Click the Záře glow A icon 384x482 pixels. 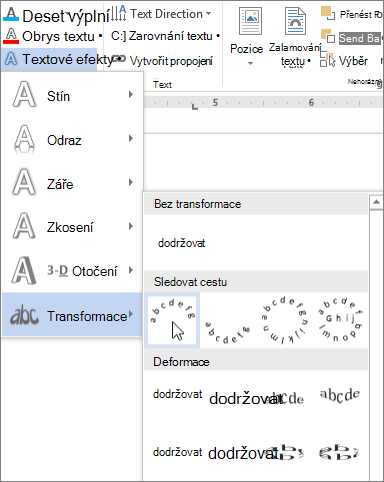click(x=24, y=182)
